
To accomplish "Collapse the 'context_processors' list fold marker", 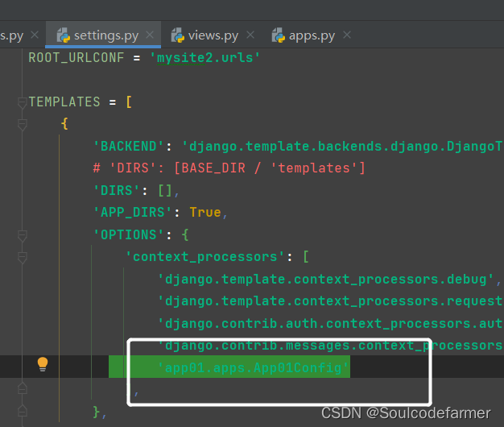I will click(x=22, y=258).
